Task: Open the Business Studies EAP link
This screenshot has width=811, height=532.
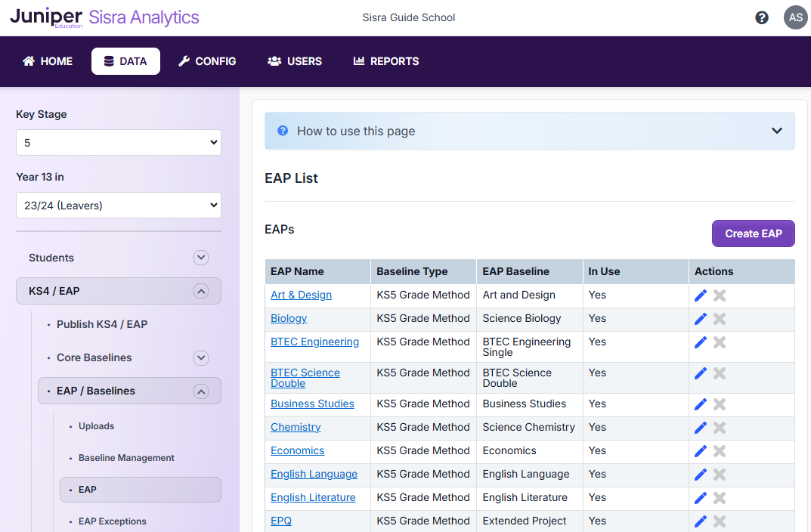Action: click(312, 404)
